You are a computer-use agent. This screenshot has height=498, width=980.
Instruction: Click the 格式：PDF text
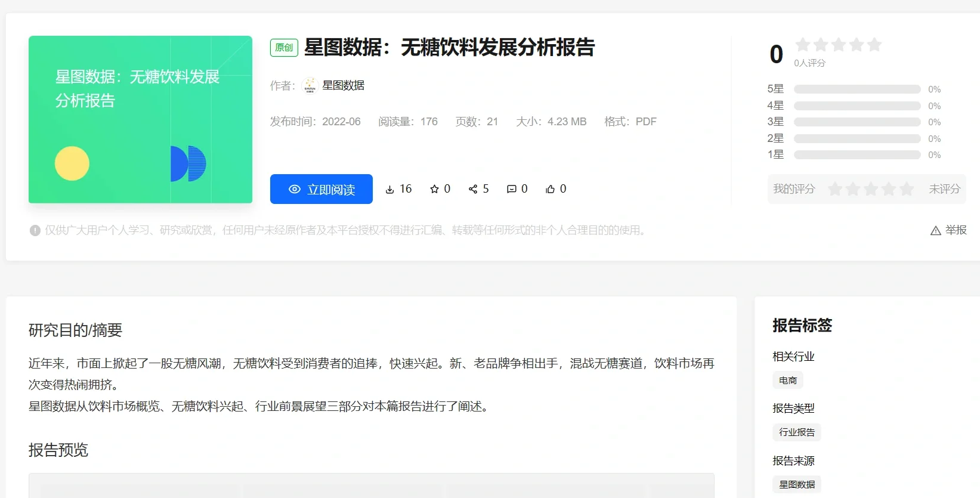[x=630, y=122]
